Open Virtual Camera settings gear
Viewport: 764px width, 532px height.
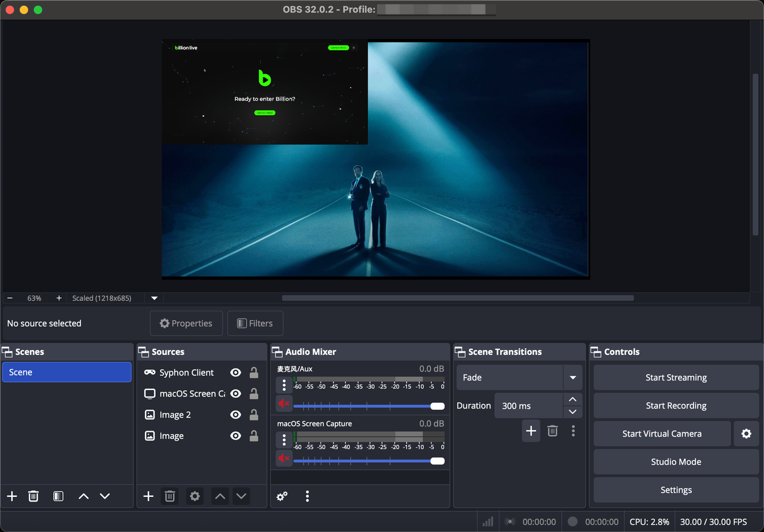[x=746, y=434]
